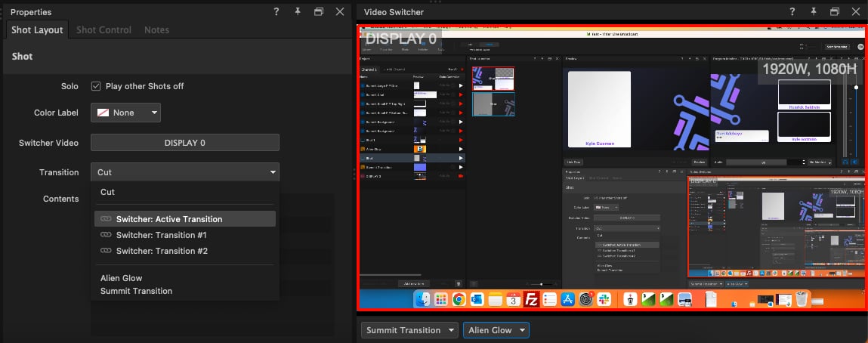868x343 pixels.
Task: Click System Settings in the previewed Dock
Action: (586, 299)
